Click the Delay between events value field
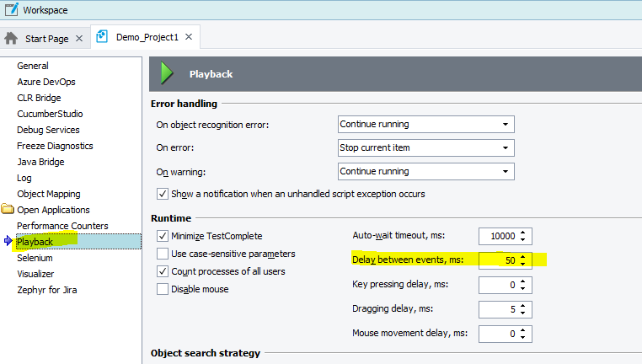The image size is (642, 364). 499,260
